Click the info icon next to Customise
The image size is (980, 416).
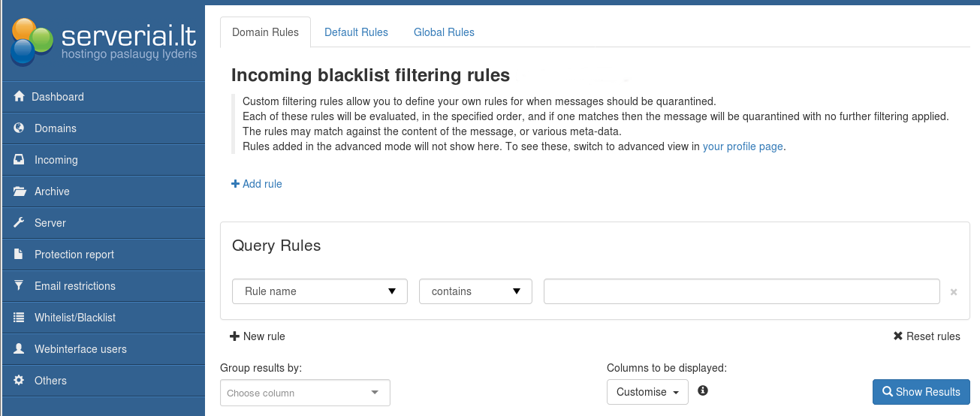click(x=703, y=390)
